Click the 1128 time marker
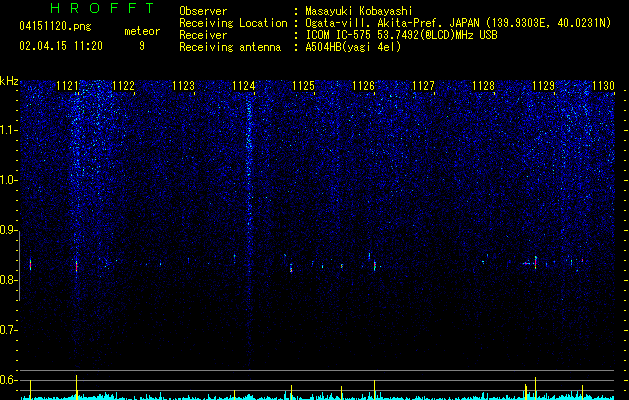 click(x=483, y=86)
